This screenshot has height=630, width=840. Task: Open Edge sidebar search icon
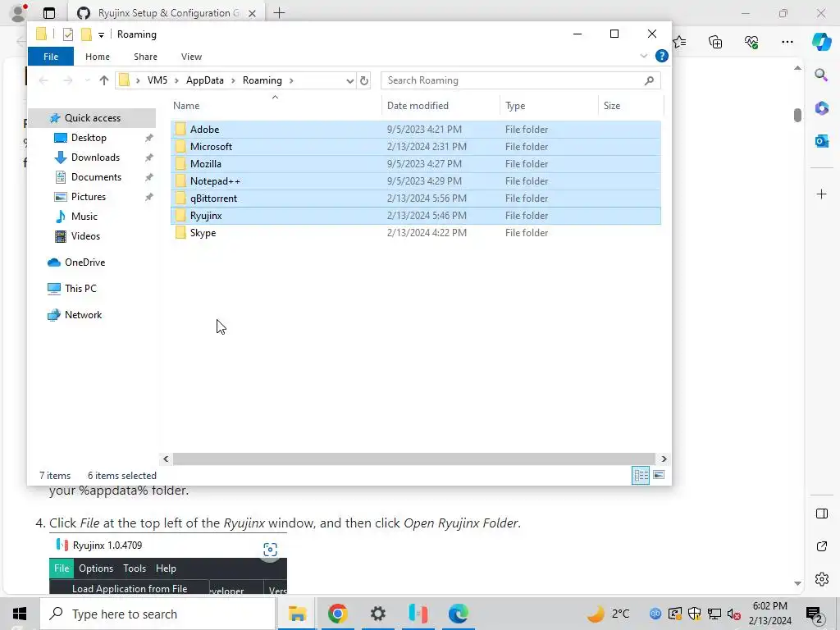pos(821,75)
